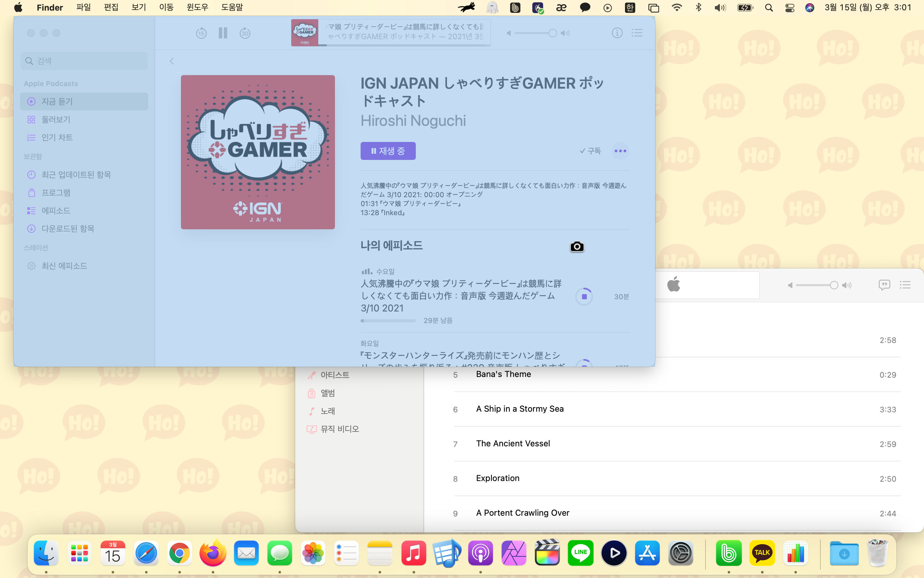Pause playback in Podcasts toolbar
This screenshot has width=924, height=578.
[x=223, y=33]
